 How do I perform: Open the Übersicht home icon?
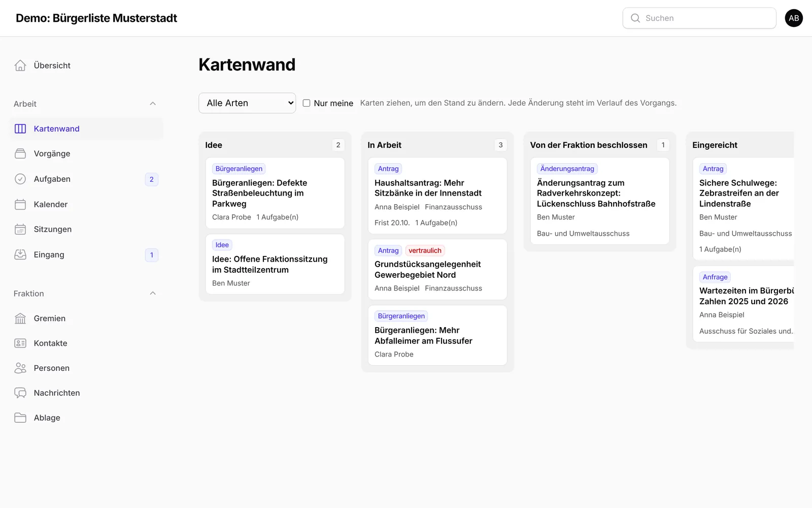pyautogui.click(x=20, y=66)
